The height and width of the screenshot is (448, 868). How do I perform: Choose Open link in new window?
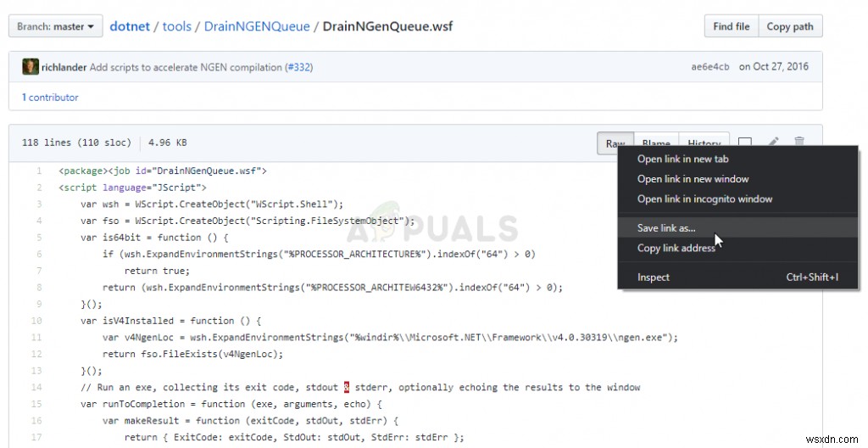pos(738,179)
